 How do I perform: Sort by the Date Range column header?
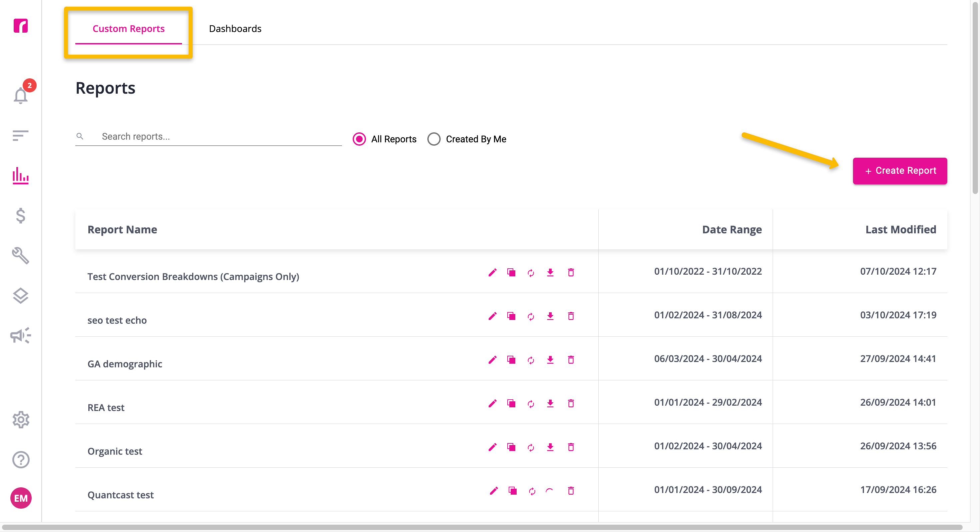[732, 229]
